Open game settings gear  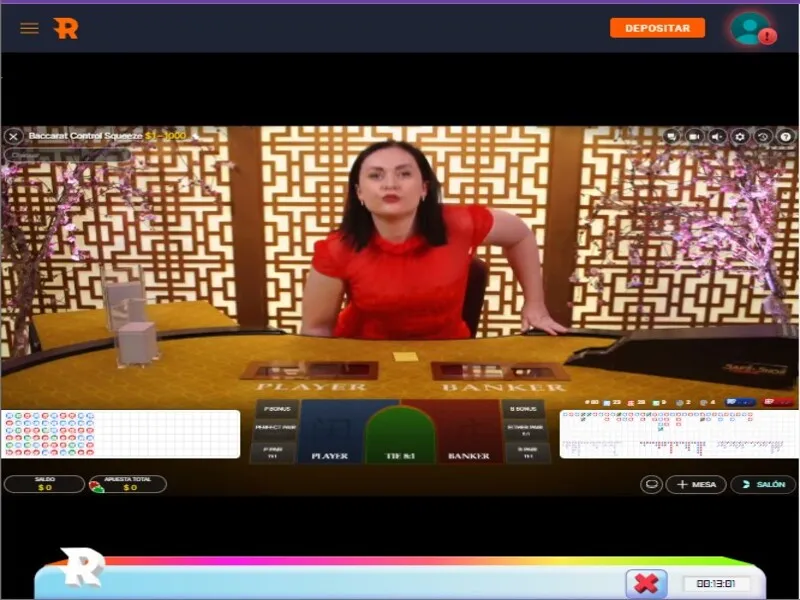click(740, 137)
